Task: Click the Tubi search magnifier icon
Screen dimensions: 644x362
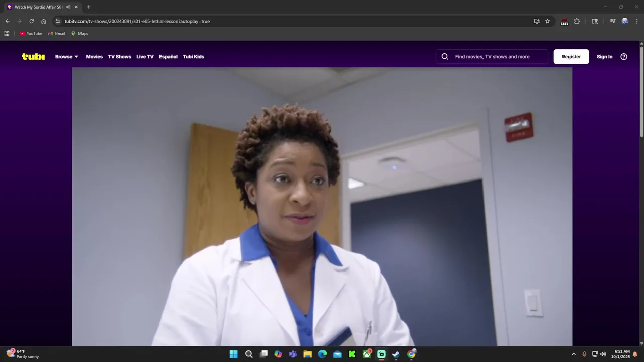Action: coord(445,57)
